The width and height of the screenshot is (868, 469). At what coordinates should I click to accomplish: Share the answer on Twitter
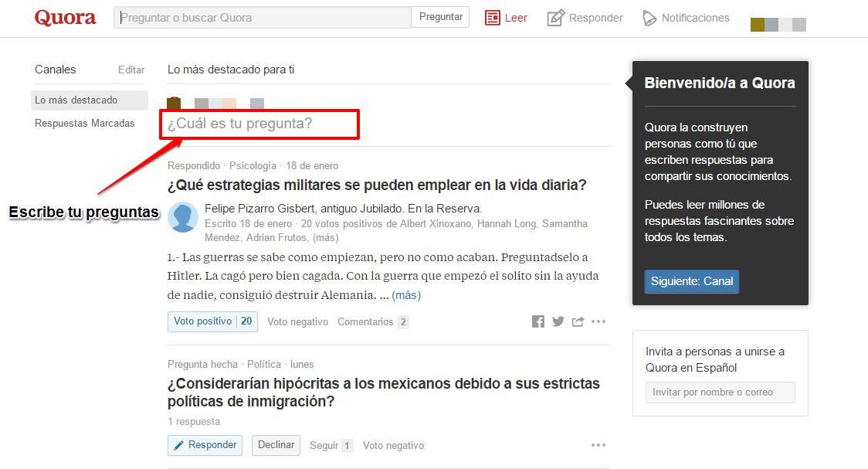pyautogui.click(x=558, y=321)
